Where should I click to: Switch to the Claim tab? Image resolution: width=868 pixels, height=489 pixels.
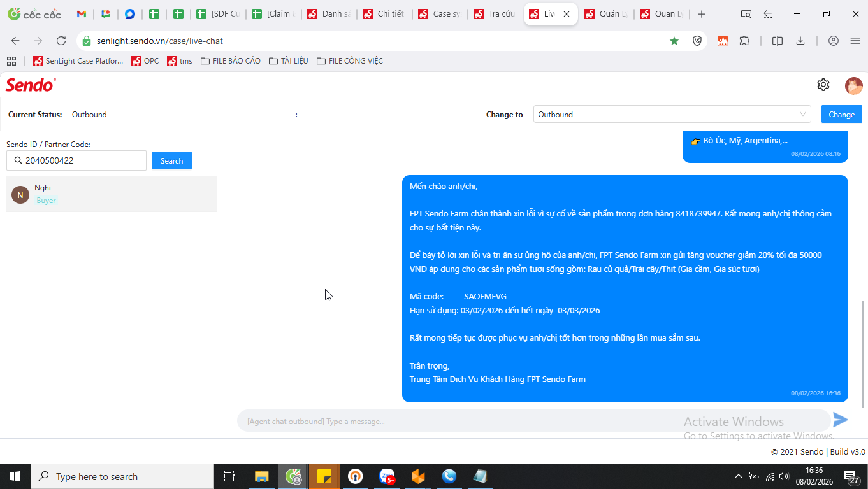pos(274,14)
